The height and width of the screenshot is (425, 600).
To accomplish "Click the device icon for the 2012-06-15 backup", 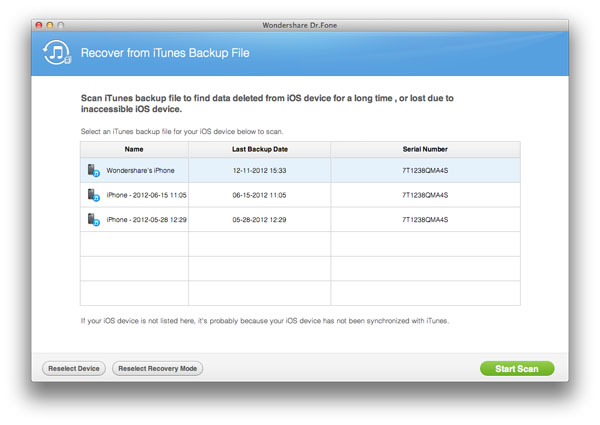I will coord(93,196).
